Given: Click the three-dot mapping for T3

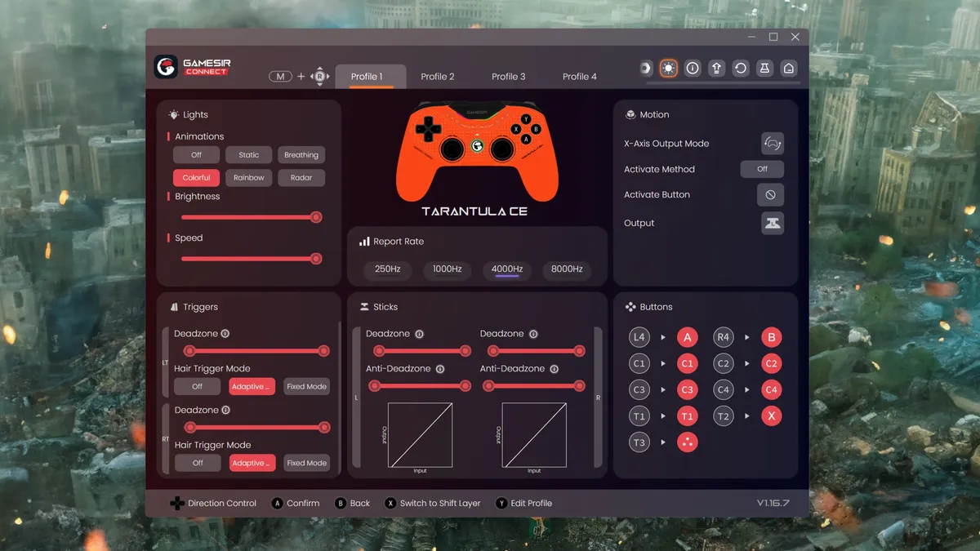Looking at the screenshot, I should (x=688, y=442).
